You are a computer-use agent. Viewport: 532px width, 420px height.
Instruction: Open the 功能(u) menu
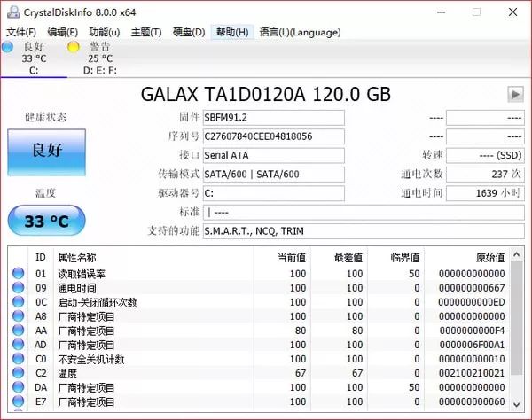[105, 32]
